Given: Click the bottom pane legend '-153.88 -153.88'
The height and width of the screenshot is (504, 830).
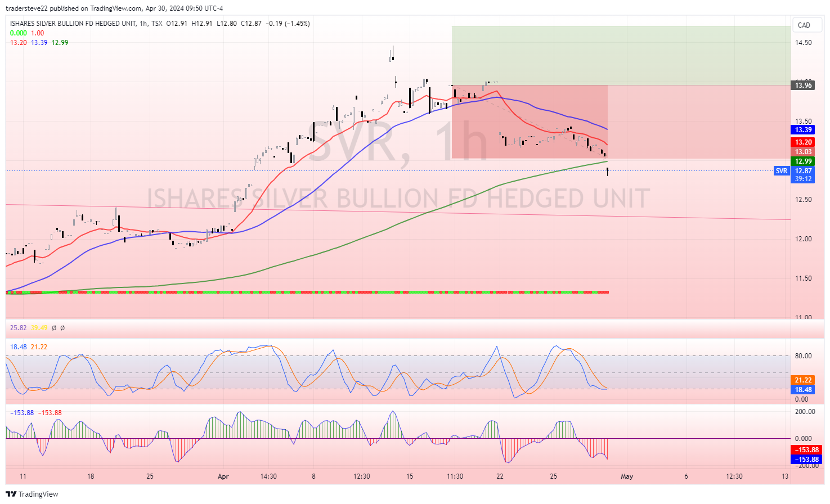Looking at the screenshot, I should 36,413.
